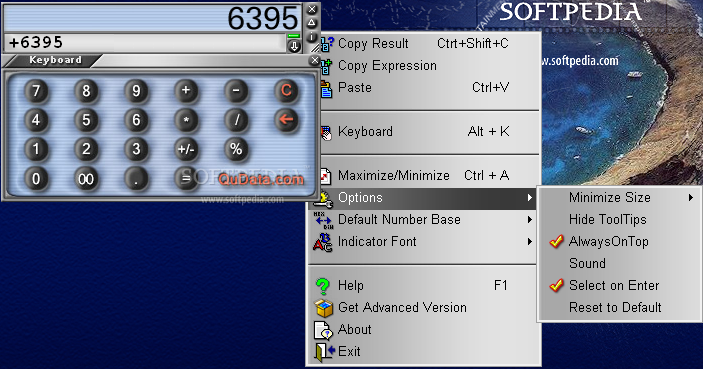Click the 6395 result display

click(154, 18)
